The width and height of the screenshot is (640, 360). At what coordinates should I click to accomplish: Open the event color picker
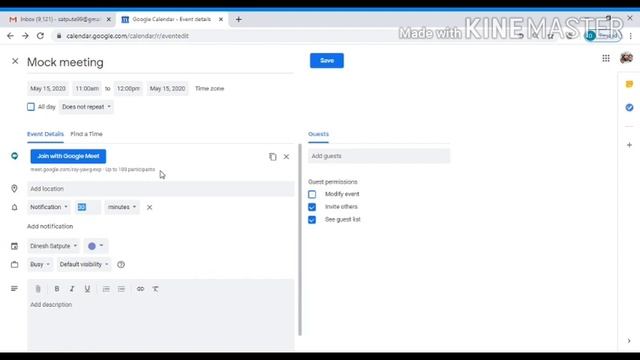[x=96, y=246]
